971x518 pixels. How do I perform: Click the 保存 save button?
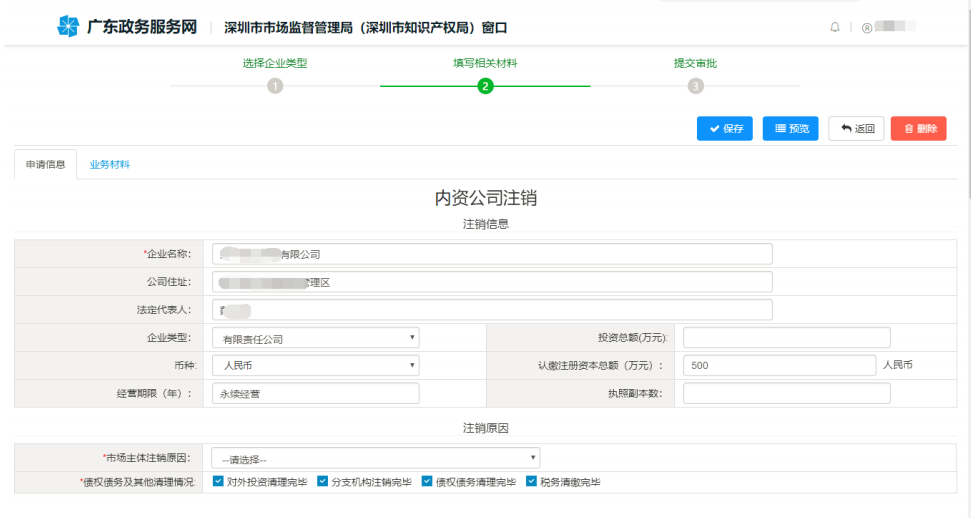pos(725,129)
